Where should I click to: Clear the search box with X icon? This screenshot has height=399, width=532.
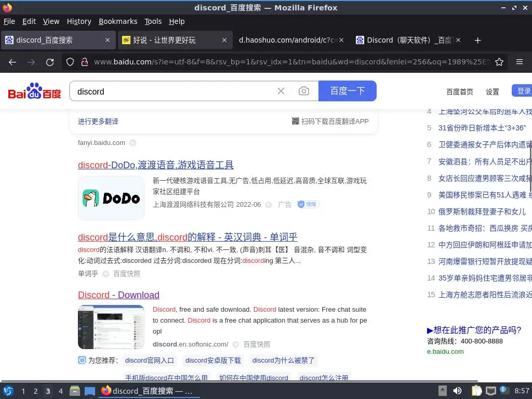[x=281, y=91]
